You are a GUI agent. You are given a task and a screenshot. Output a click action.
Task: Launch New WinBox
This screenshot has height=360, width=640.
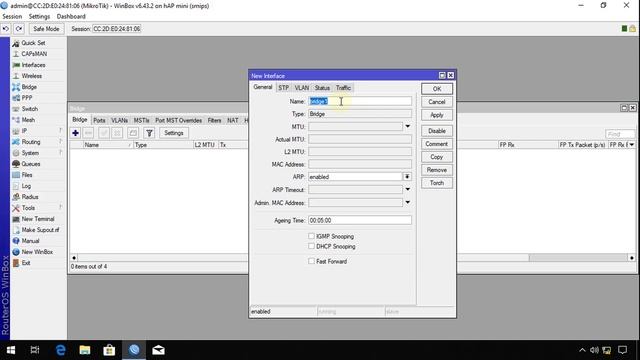[37, 252]
